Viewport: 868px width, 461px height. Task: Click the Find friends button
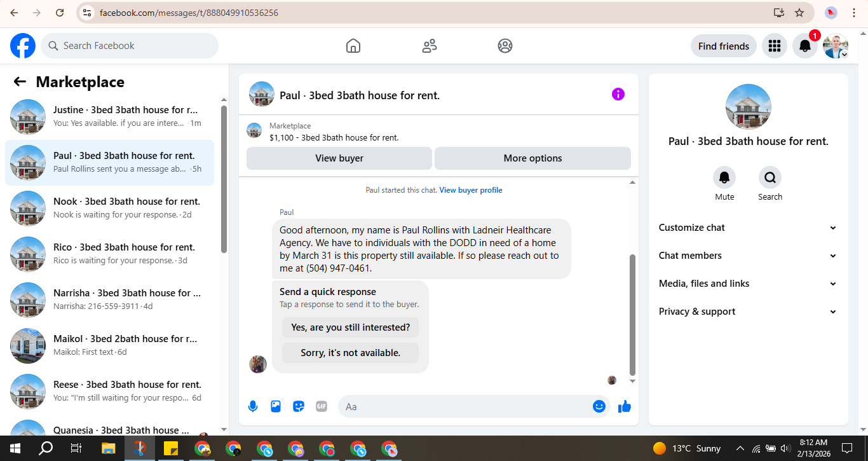tap(723, 46)
